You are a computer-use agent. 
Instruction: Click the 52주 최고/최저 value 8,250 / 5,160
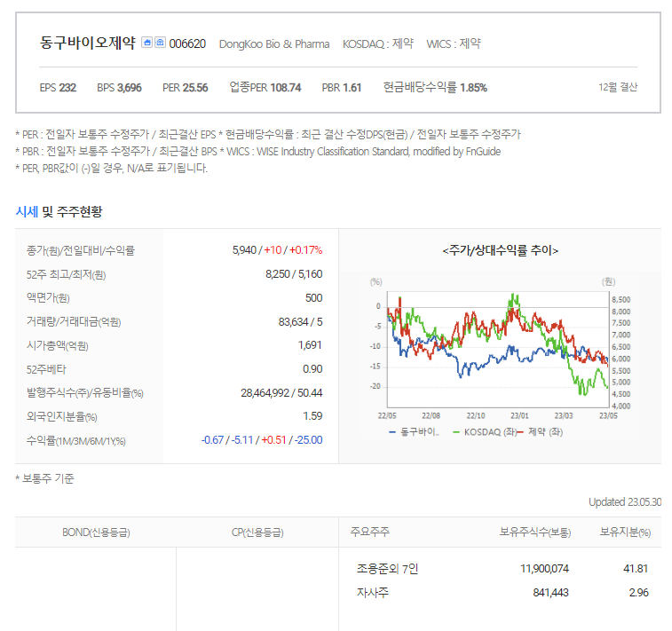pos(294,274)
